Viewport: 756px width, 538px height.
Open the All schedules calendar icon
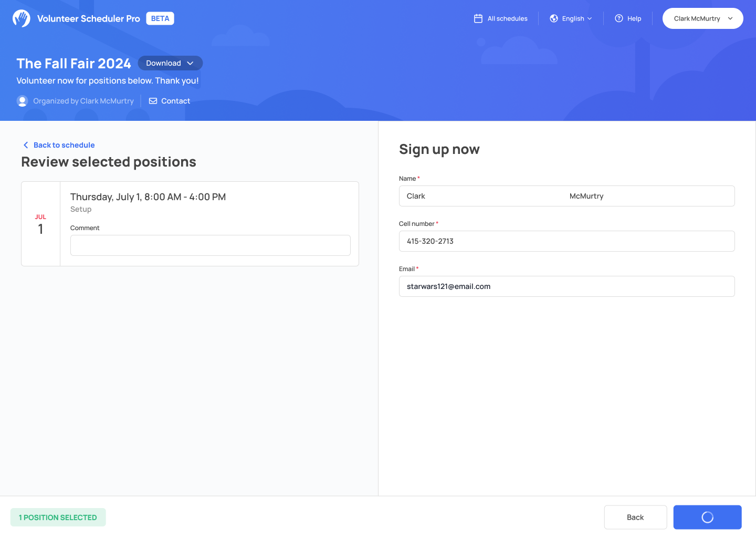pyautogui.click(x=478, y=18)
